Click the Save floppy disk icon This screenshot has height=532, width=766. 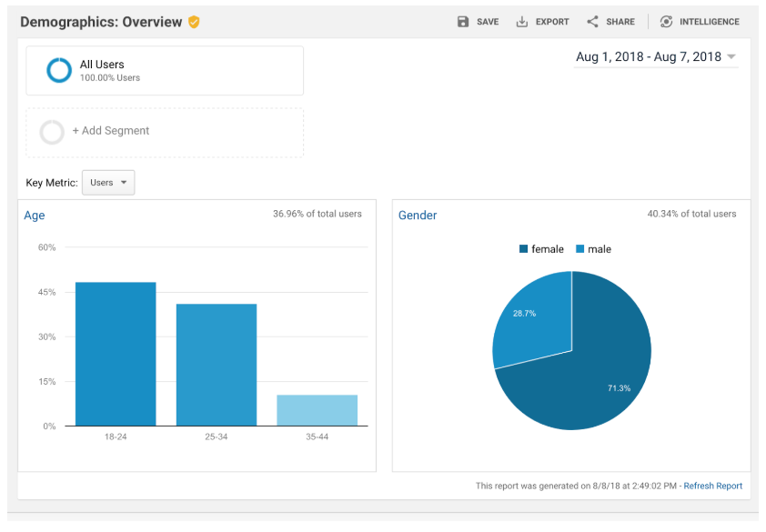coord(463,22)
